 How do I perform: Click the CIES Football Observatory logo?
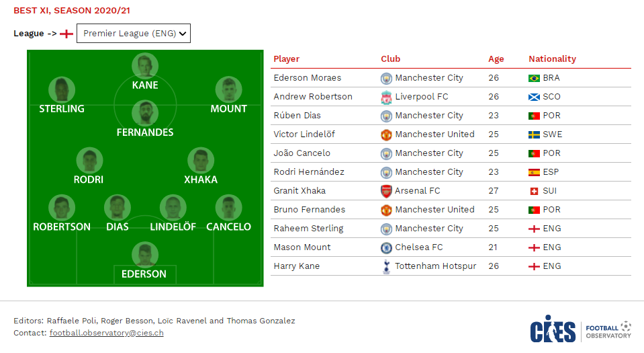click(x=580, y=329)
